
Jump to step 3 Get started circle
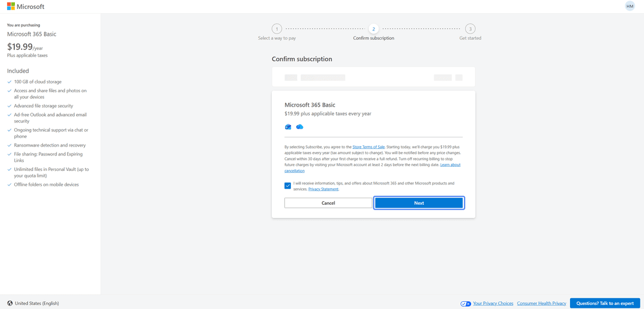tap(470, 29)
